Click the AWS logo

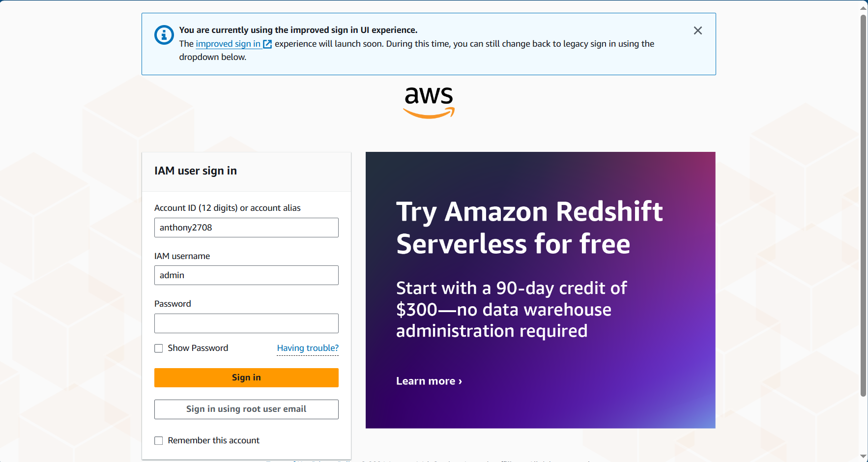tap(429, 102)
